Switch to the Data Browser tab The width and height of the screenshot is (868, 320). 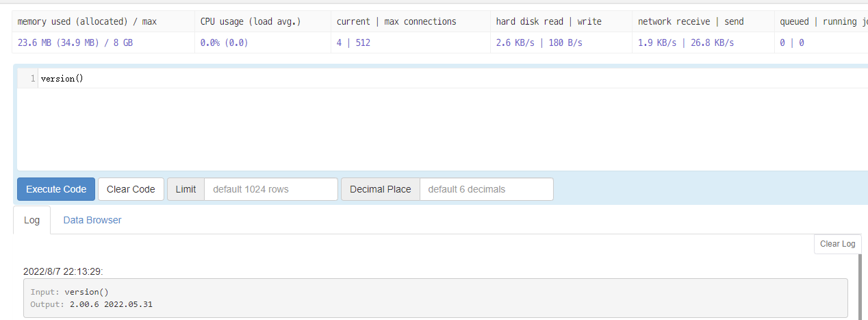tap(92, 220)
